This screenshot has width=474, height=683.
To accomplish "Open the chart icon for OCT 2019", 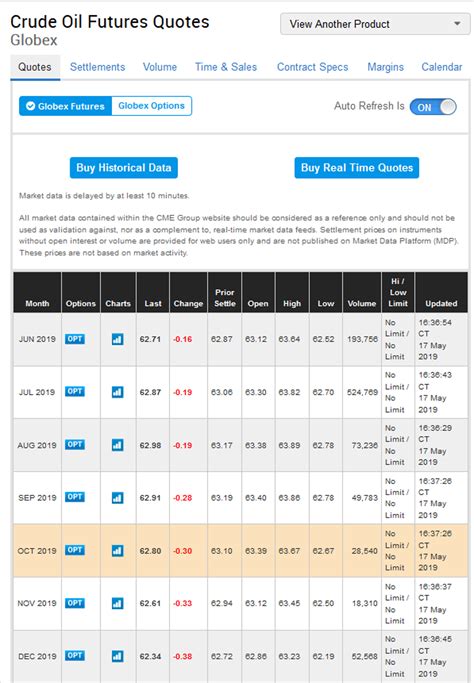I will pyautogui.click(x=117, y=551).
